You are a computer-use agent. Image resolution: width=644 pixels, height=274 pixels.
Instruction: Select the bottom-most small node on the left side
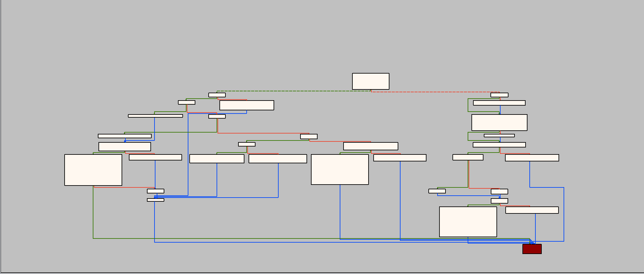[155, 200]
